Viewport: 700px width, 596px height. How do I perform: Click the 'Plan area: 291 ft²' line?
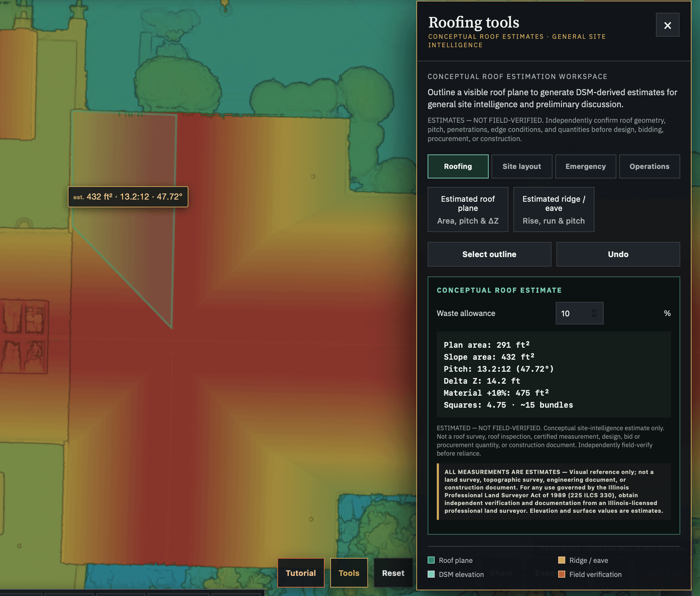pos(487,345)
